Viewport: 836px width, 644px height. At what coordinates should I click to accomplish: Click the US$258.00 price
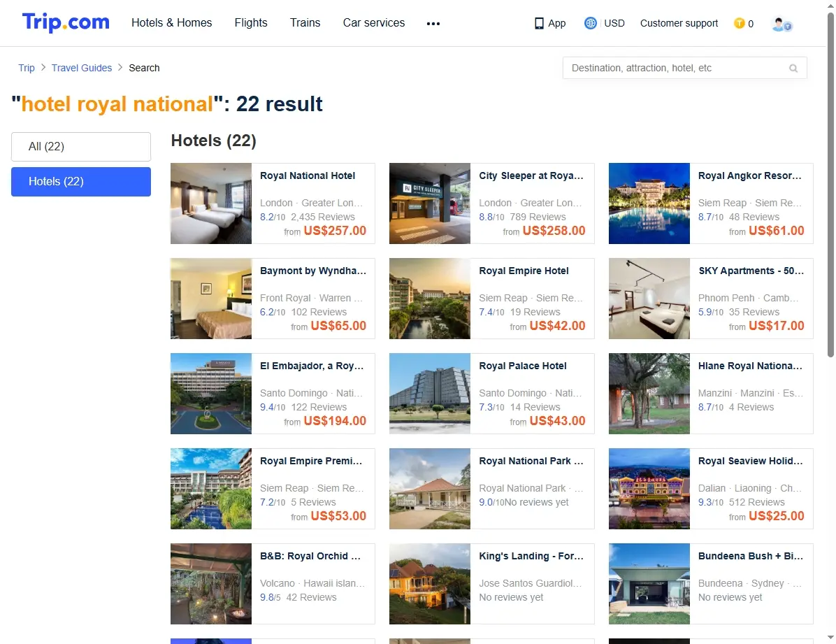554,231
